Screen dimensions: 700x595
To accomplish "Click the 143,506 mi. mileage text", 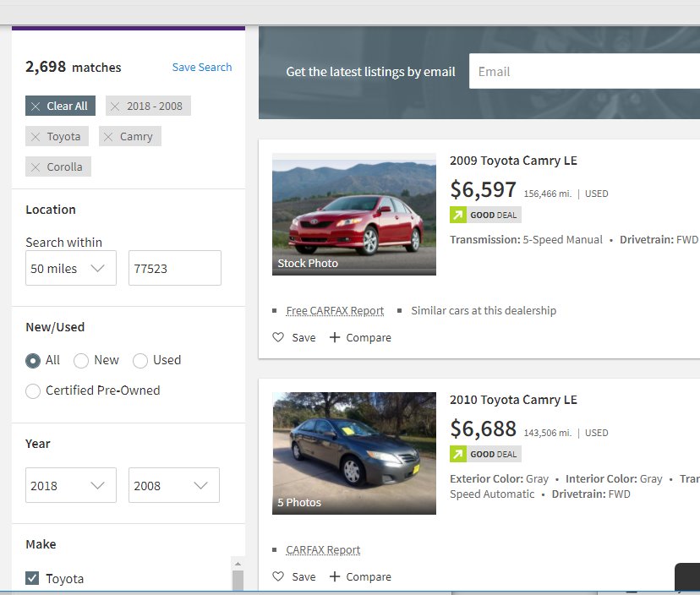I will pos(547,433).
